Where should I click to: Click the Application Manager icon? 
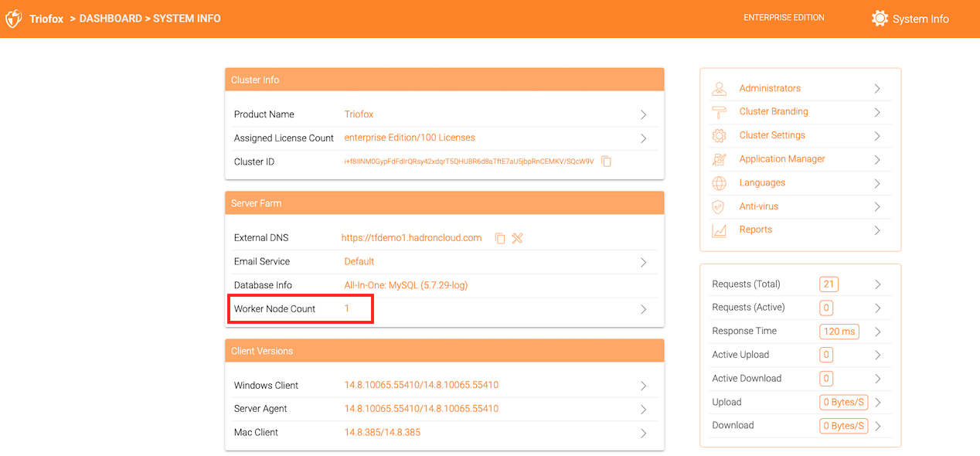720,159
